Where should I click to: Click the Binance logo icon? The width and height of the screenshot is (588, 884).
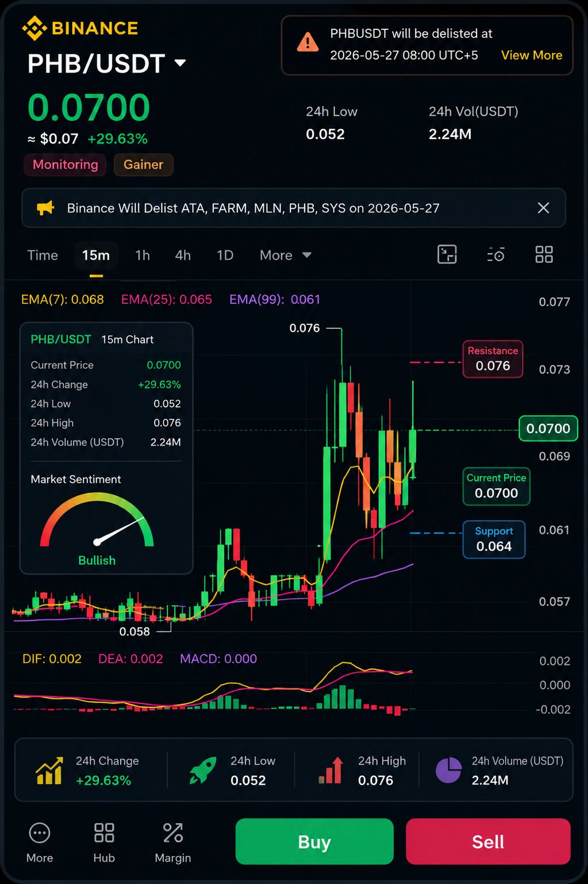click(x=34, y=28)
